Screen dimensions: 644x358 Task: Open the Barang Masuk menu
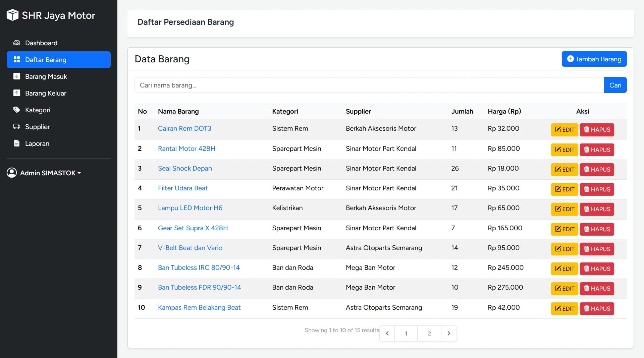click(59, 76)
